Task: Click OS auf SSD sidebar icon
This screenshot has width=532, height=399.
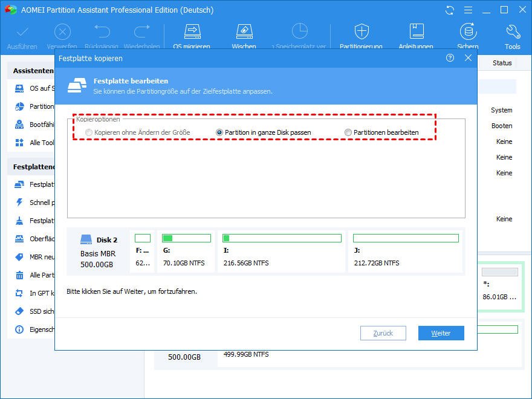Action: tap(19, 88)
